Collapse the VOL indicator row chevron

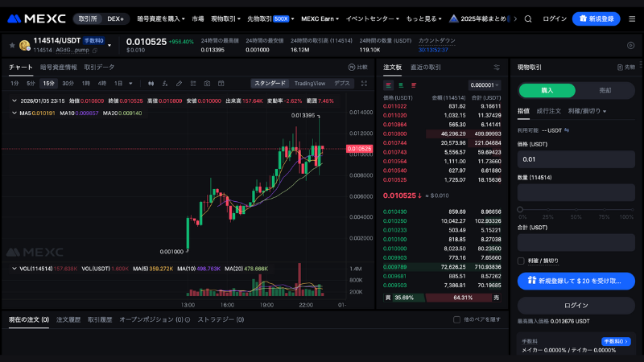pos(14,269)
